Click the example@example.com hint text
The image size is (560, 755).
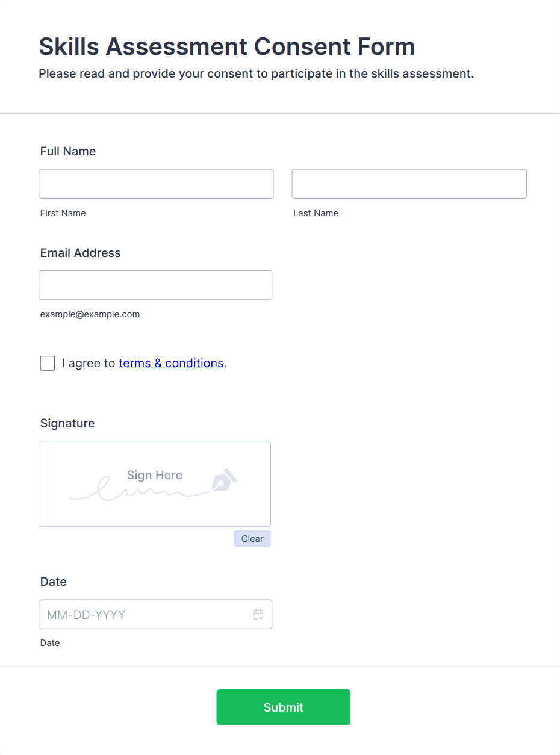point(90,314)
